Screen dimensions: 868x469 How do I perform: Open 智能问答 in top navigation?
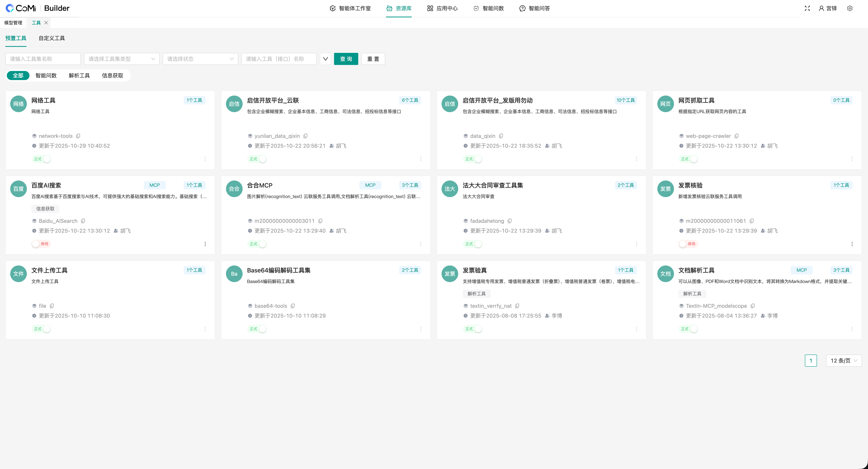click(535, 8)
